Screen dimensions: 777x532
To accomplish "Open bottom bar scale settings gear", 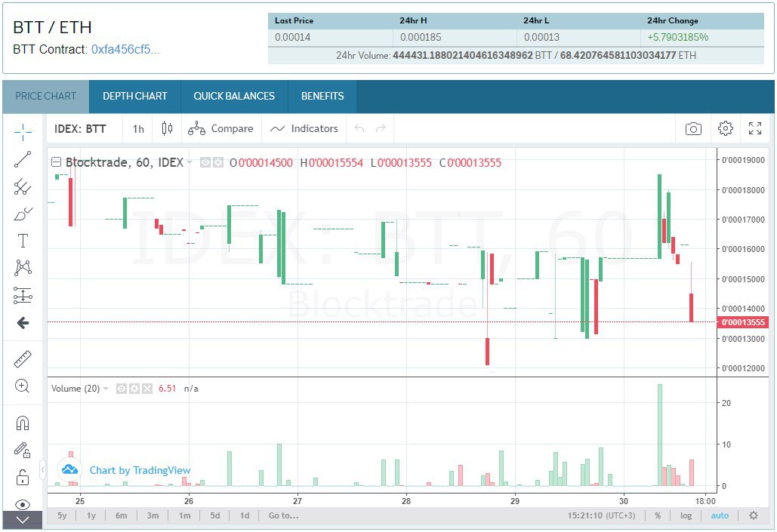I will 754,515.
